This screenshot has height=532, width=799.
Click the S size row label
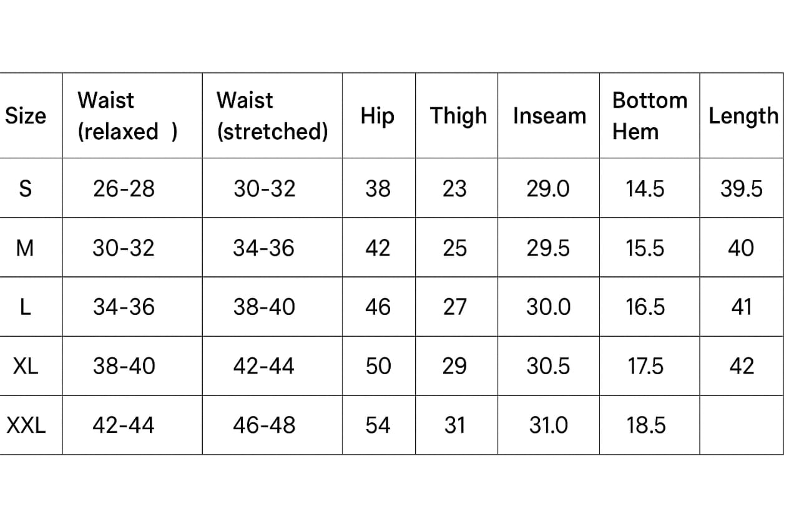click(26, 188)
